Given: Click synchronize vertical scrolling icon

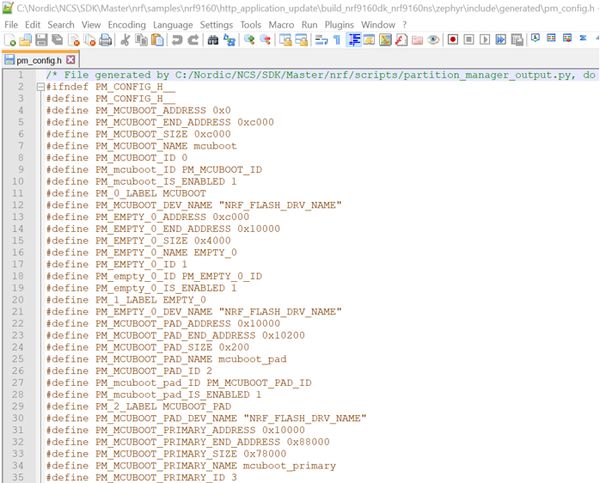Looking at the screenshot, I should 285,40.
